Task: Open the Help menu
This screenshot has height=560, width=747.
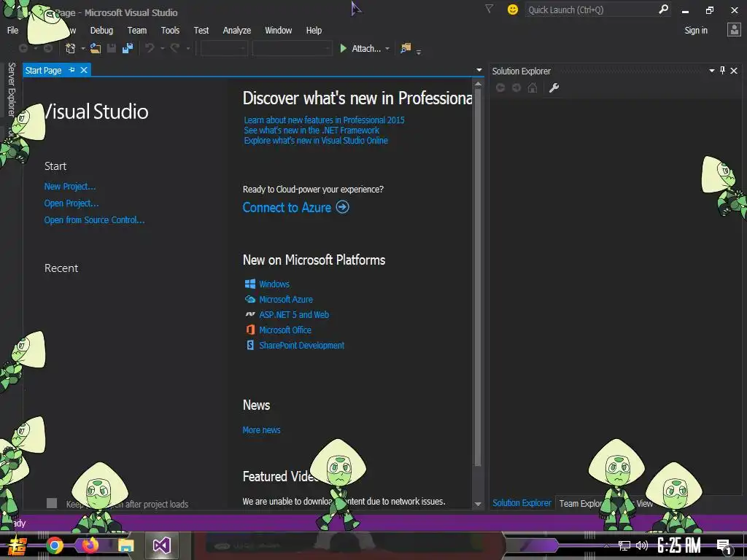Action: 314,30
